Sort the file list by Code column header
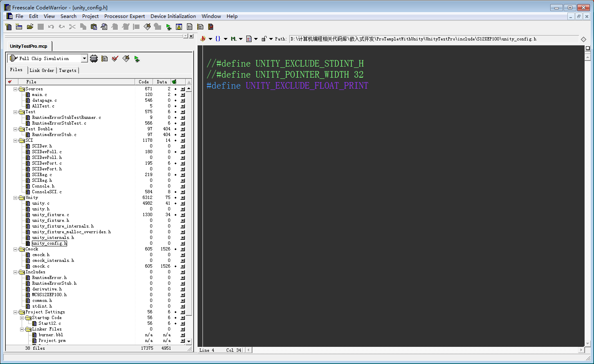Screen dimensions: 594x364 144,82
